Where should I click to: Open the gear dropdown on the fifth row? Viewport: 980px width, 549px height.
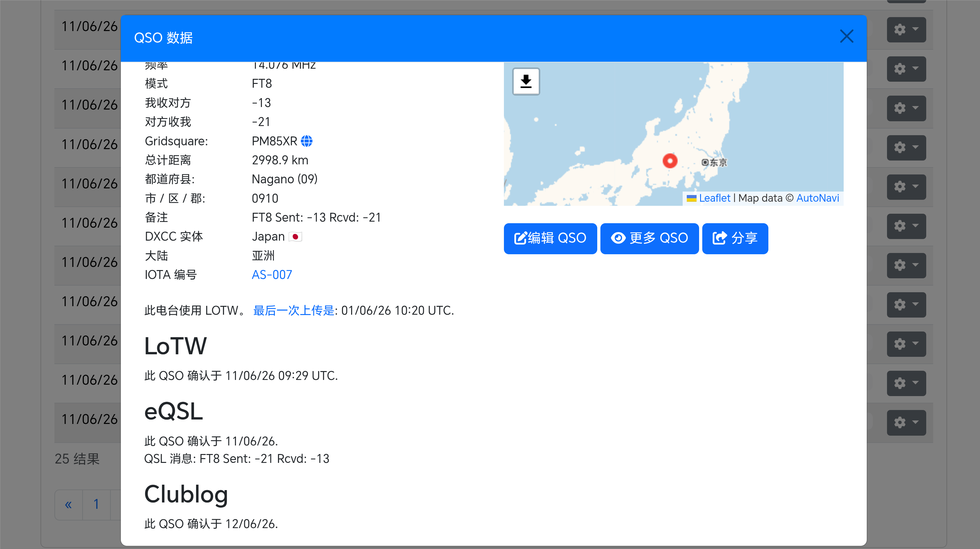point(906,187)
